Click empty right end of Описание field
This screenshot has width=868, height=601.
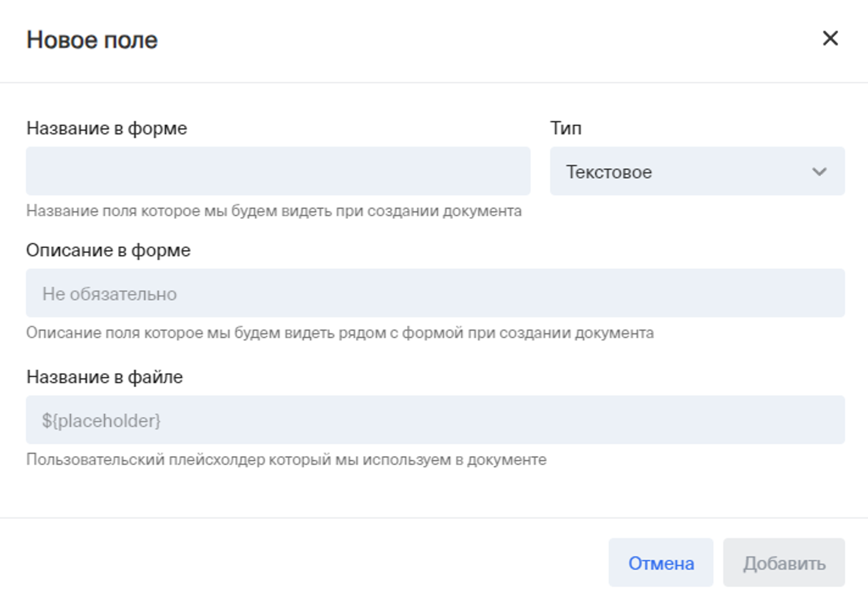pyautogui.click(x=795, y=293)
